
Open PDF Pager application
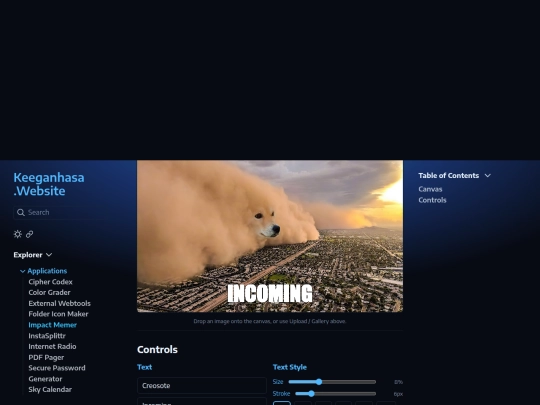click(46, 357)
